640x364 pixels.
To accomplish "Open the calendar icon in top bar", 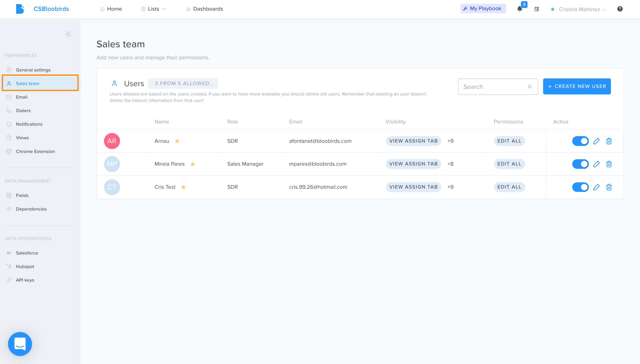I will 537,9.
